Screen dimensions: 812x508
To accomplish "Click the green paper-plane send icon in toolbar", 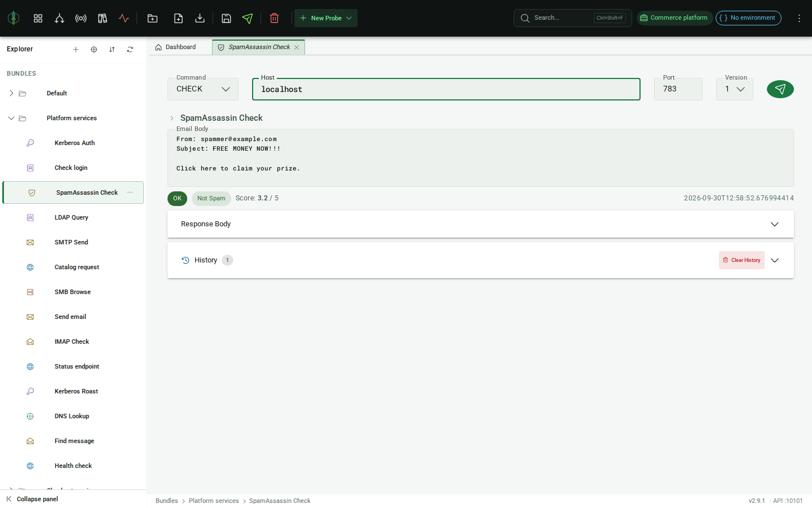I will click(248, 18).
